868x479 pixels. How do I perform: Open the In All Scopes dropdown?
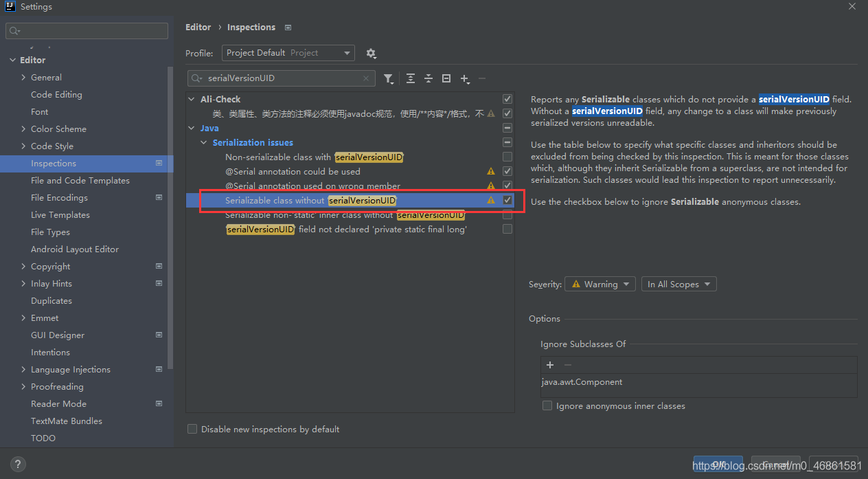point(679,285)
